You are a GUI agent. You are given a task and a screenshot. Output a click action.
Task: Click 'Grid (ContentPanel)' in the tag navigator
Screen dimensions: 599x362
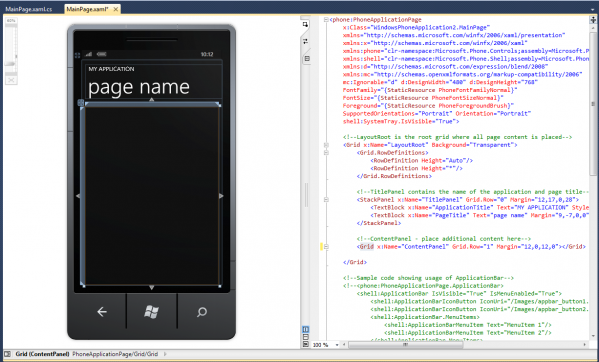coord(42,354)
